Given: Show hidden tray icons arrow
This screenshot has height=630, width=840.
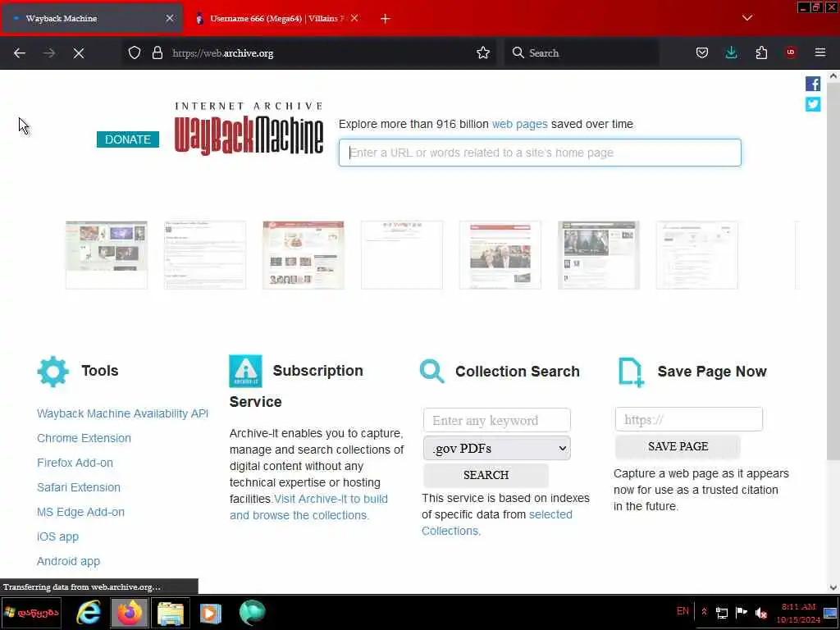Looking at the screenshot, I should coord(704,611).
